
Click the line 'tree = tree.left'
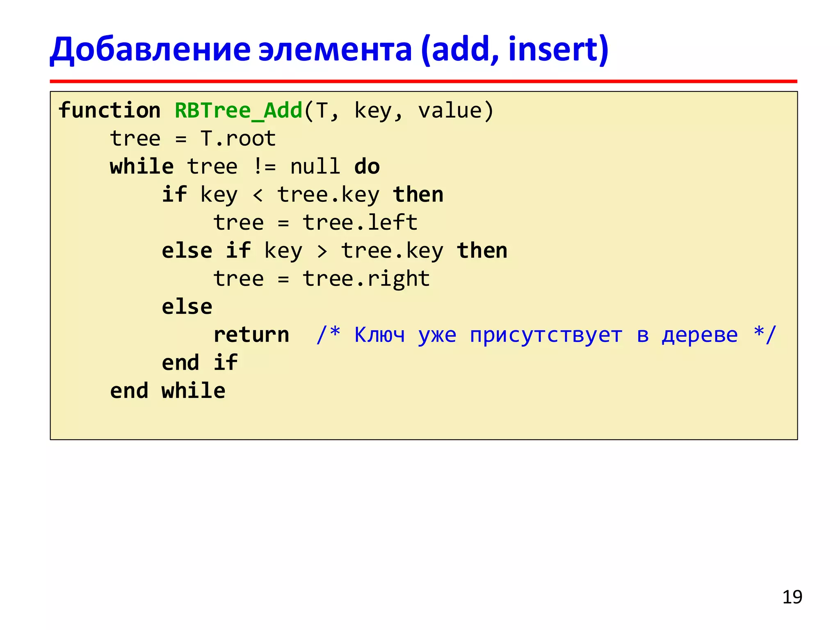(315, 223)
